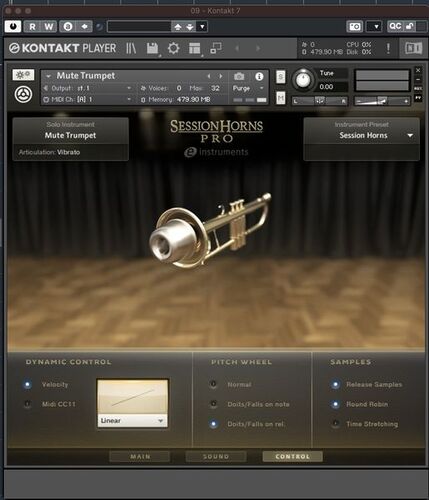Viewport: 429px width, 500px height.
Task: Minimize the instrument with the minus button
Action: click(x=418, y=80)
